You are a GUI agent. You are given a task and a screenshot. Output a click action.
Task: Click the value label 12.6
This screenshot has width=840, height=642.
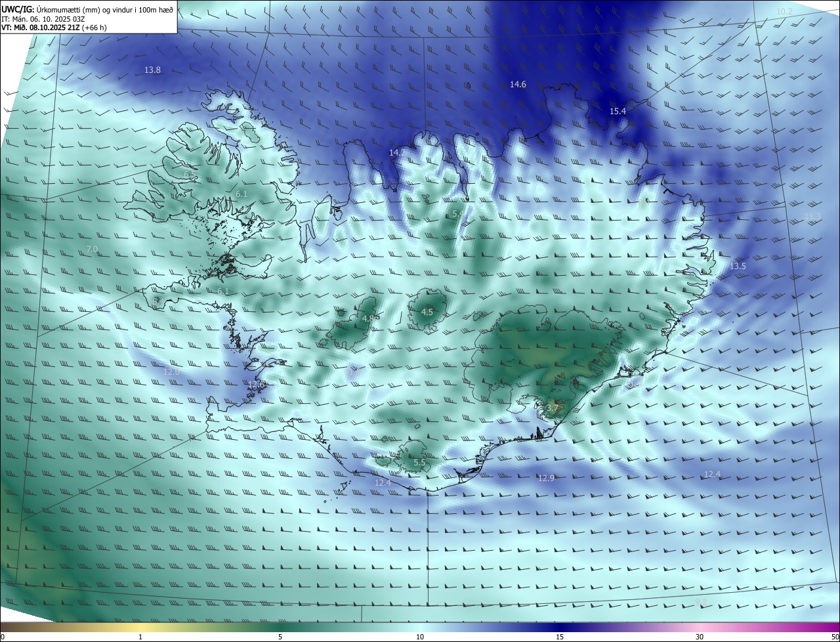(255, 384)
